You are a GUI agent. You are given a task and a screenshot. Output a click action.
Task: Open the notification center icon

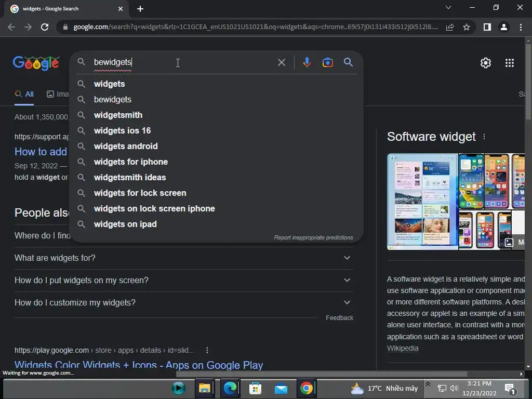tap(510, 389)
